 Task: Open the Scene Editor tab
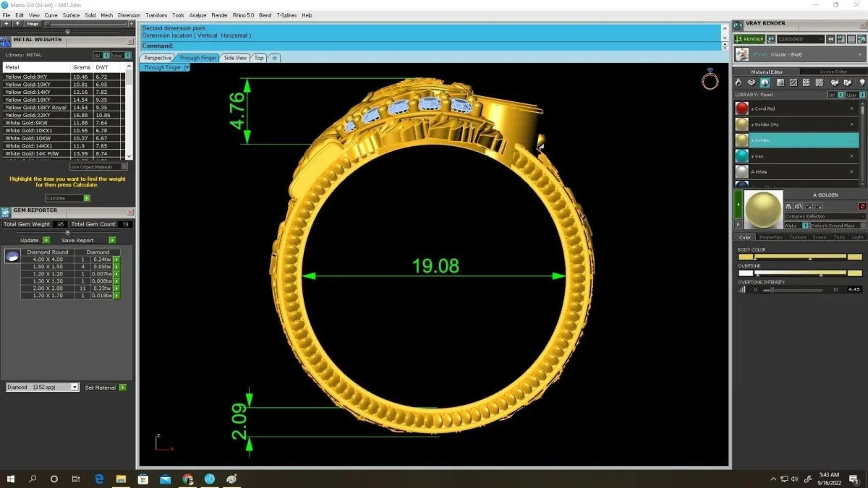tap(833, 72)
